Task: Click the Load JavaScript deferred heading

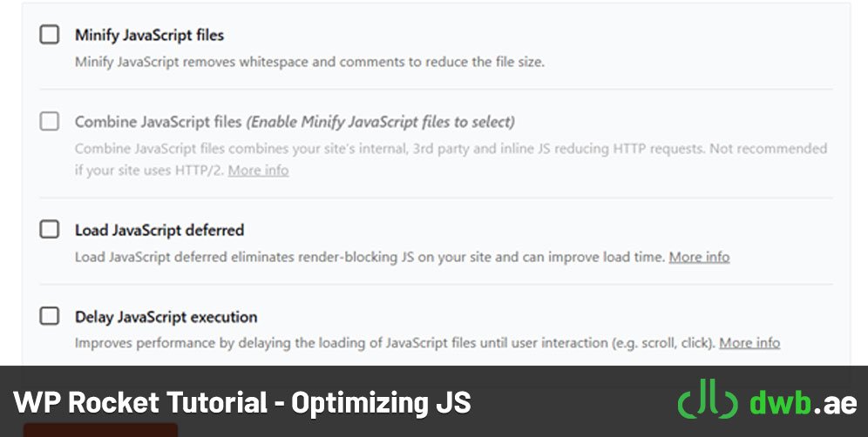Action: click(x=159, y=230)
